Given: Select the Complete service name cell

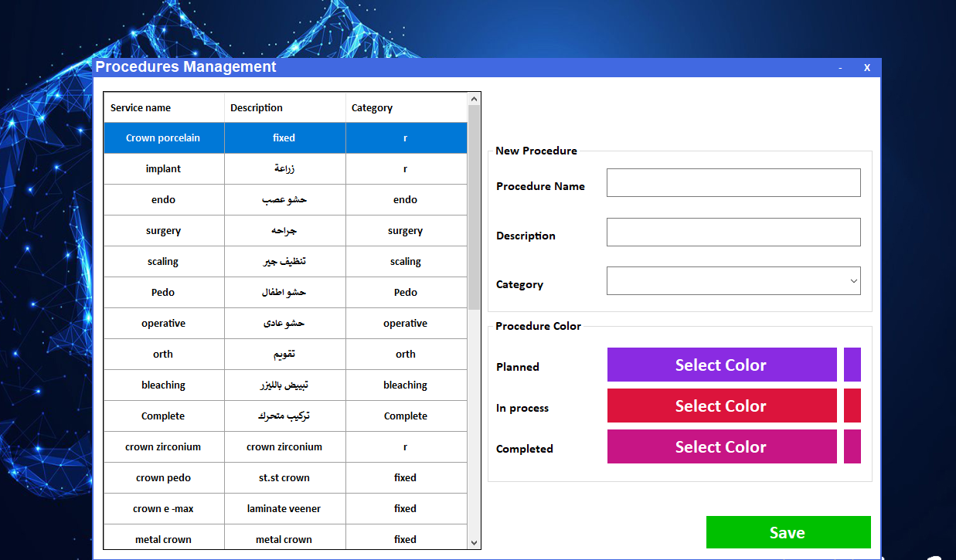Looking at the screenshot, I should (164, 416).
